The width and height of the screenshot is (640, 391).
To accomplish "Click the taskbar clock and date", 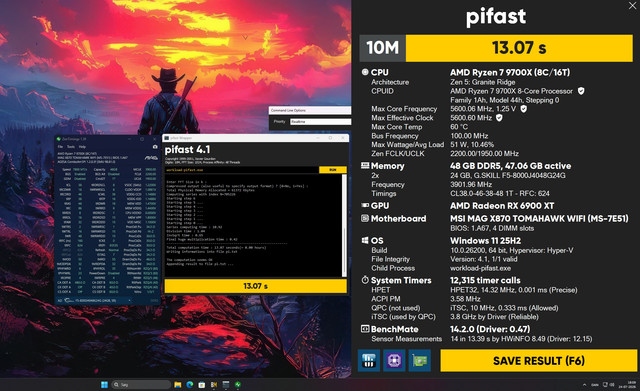I will click(628, 384).
